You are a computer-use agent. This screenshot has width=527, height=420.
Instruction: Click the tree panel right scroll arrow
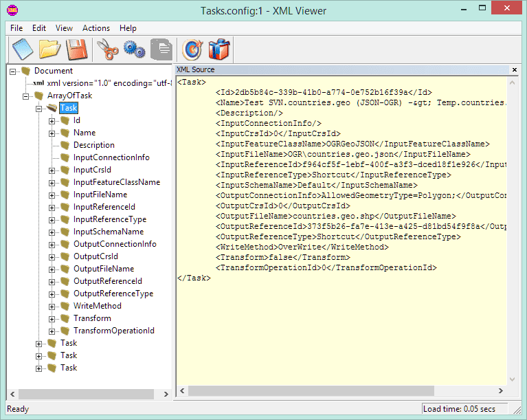[x=166, y=394]
